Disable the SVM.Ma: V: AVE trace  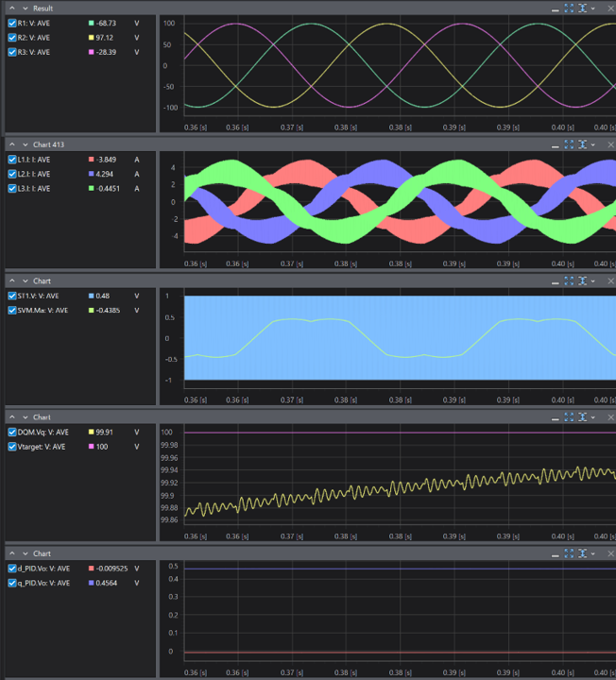[12, 310]
